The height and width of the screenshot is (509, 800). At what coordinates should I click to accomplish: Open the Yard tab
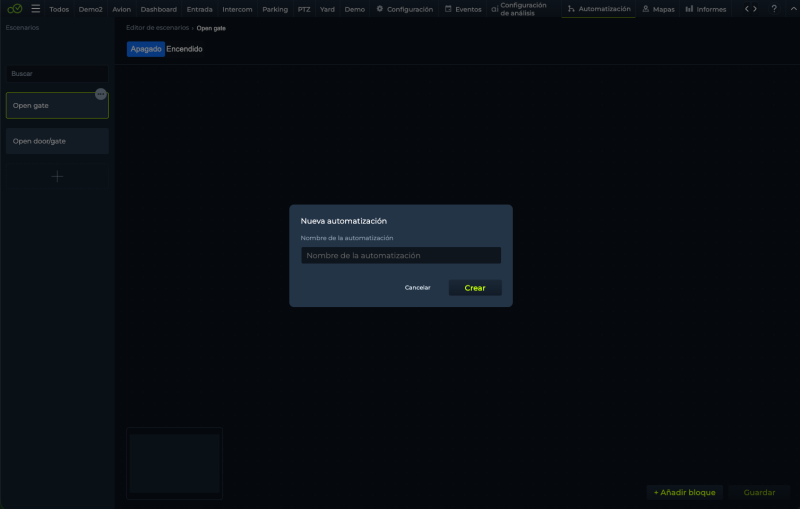tap(327, 9)
